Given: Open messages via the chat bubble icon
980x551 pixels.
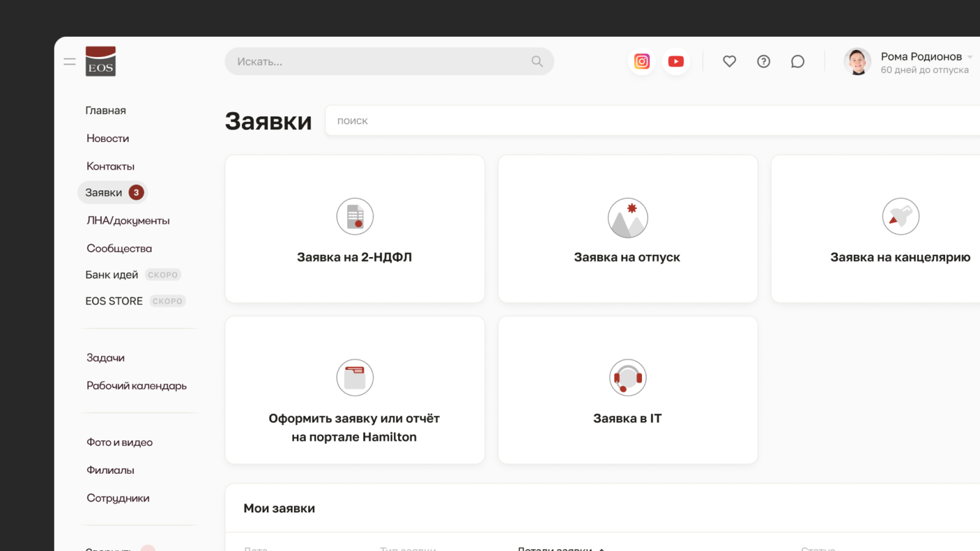Looking at the screenshot, I should (x=797, y=61).
